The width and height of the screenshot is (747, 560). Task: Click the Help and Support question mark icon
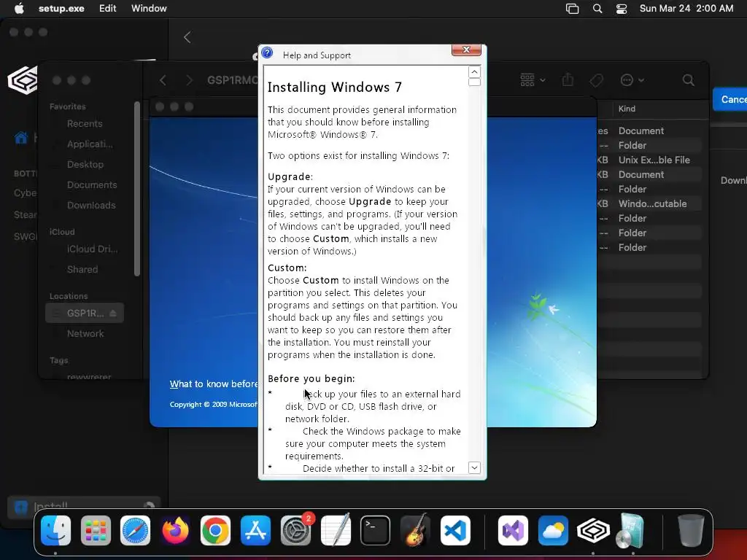267,52
